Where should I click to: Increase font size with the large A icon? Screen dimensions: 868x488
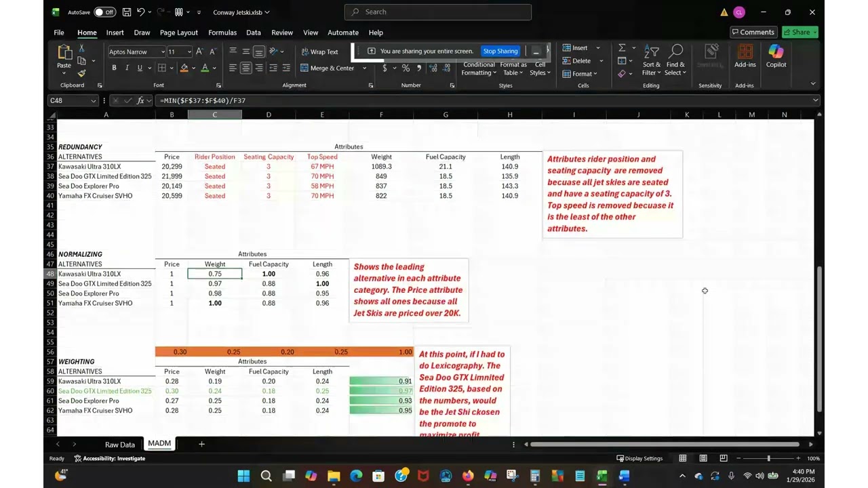click(200, 52)
